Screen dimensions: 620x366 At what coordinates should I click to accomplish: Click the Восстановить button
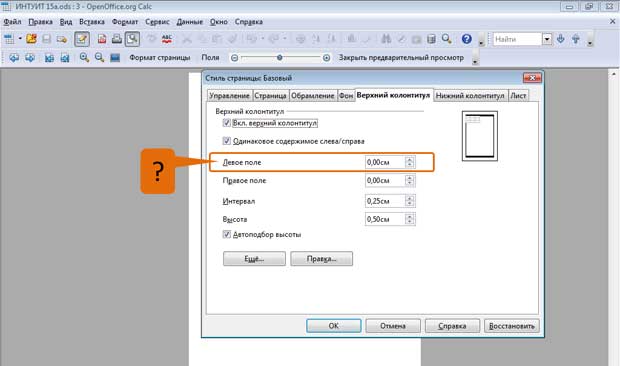512,326
